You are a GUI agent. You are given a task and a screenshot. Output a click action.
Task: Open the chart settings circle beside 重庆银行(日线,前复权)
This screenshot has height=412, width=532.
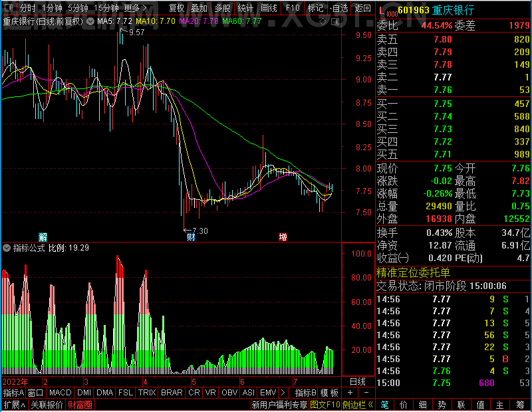(90, 21)
